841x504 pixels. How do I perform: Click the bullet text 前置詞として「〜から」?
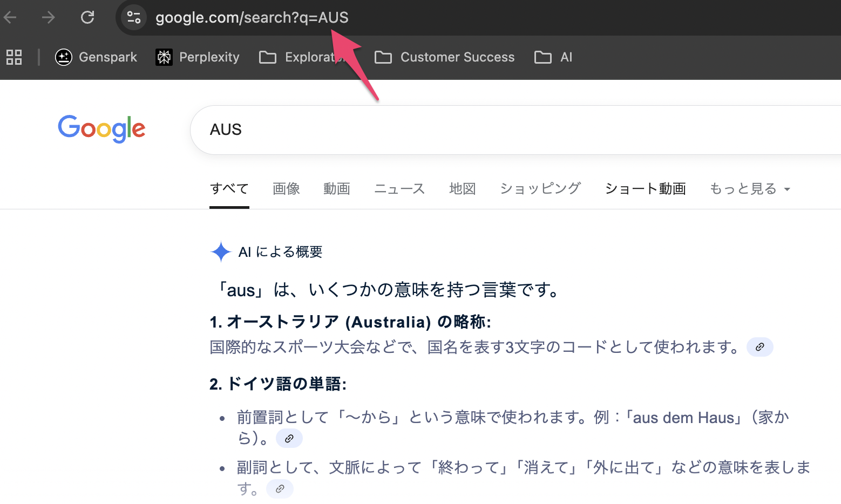pos(513,427)
